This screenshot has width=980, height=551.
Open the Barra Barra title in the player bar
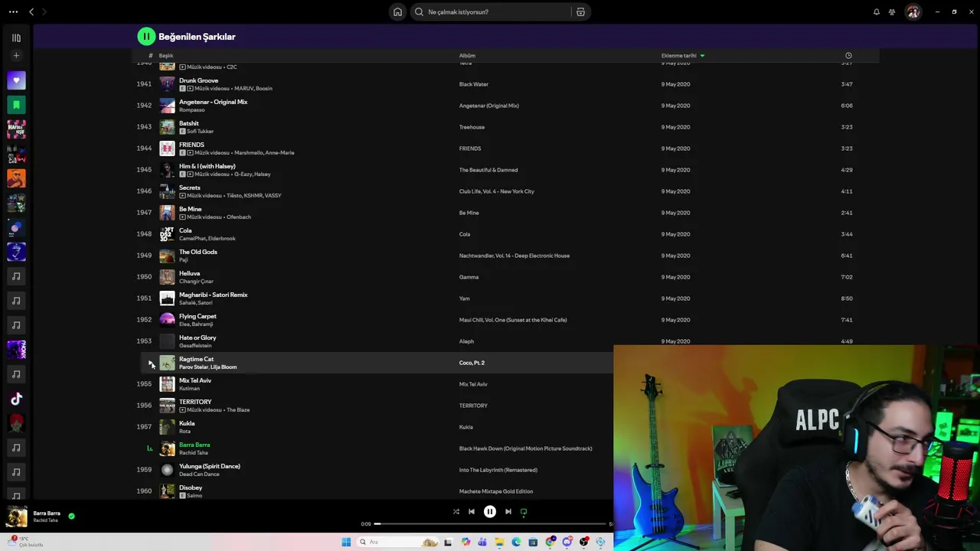(47, 514)
